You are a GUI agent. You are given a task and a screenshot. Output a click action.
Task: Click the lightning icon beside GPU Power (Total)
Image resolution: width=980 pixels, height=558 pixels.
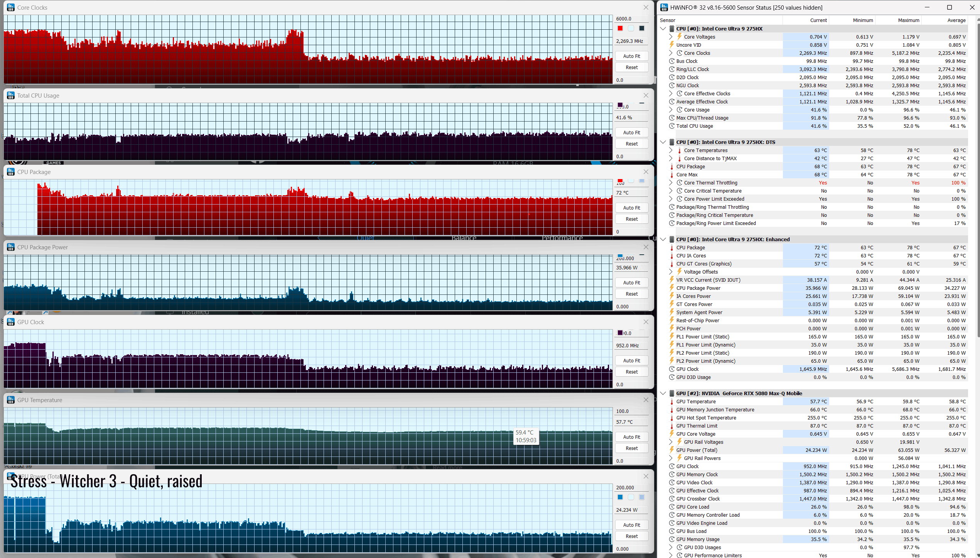[671, 450]
